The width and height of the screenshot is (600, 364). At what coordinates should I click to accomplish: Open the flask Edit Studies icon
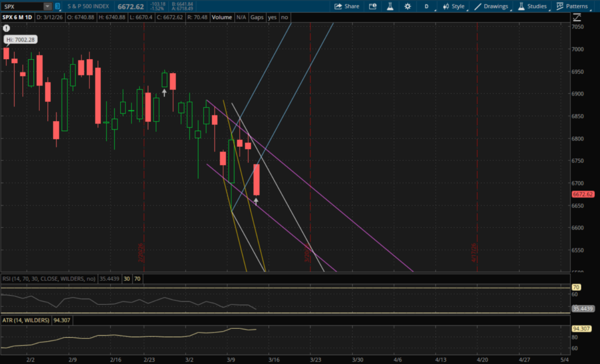point(390,6)
